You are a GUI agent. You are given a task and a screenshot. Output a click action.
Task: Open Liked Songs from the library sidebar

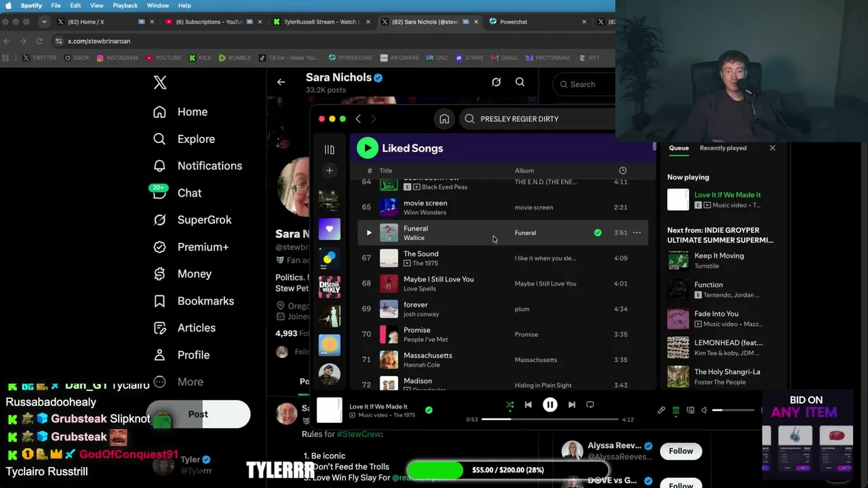click(x=330, y=229)
